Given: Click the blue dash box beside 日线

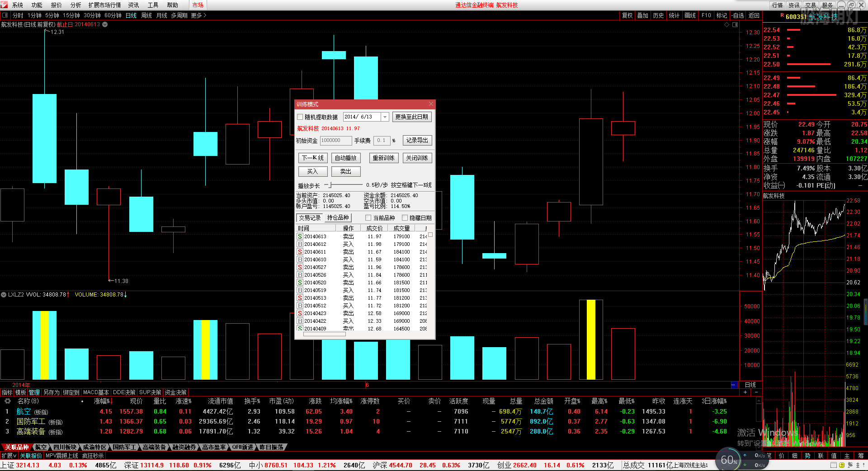Looking at the screenshot, I should [734, 385].
